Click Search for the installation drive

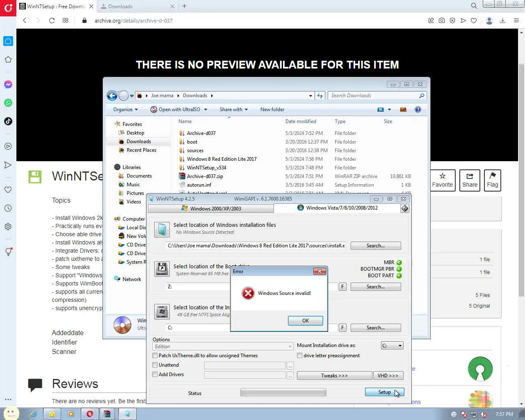point(376,328)
